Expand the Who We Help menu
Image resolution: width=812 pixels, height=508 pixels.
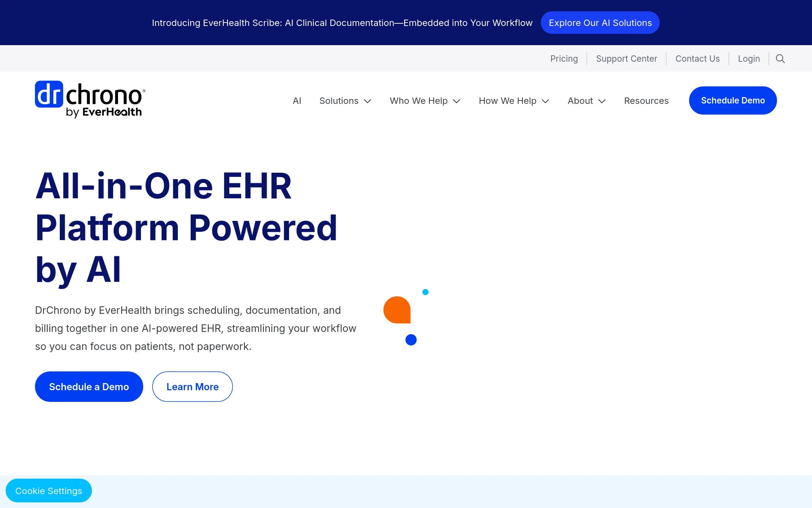(425, 101)
